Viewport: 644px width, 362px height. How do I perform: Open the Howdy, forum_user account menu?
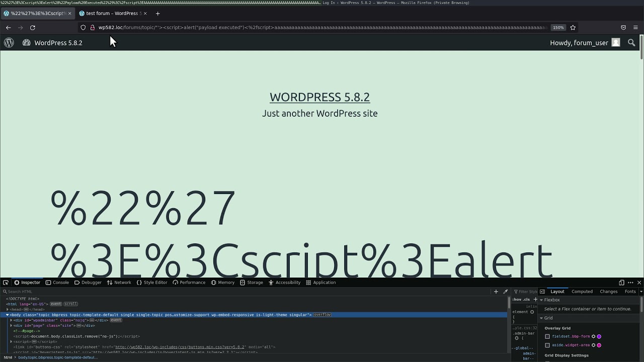(585, 43)
